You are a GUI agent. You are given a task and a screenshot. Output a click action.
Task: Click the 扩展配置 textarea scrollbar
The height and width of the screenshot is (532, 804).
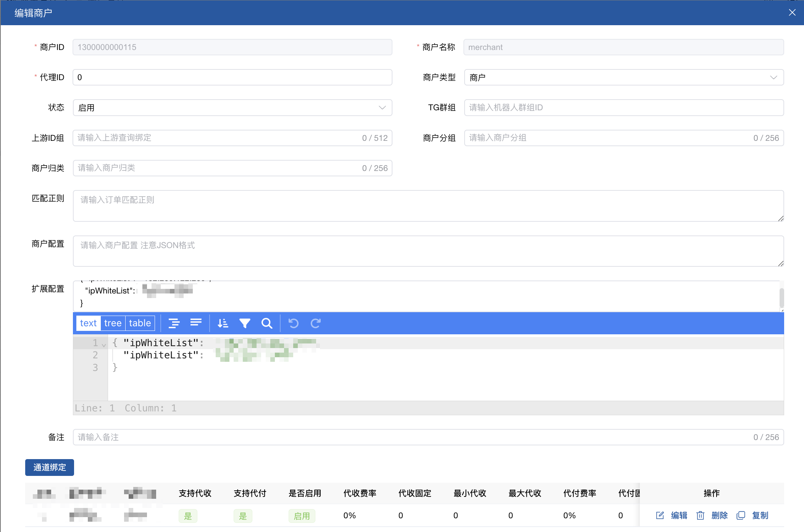click(781, 297)
